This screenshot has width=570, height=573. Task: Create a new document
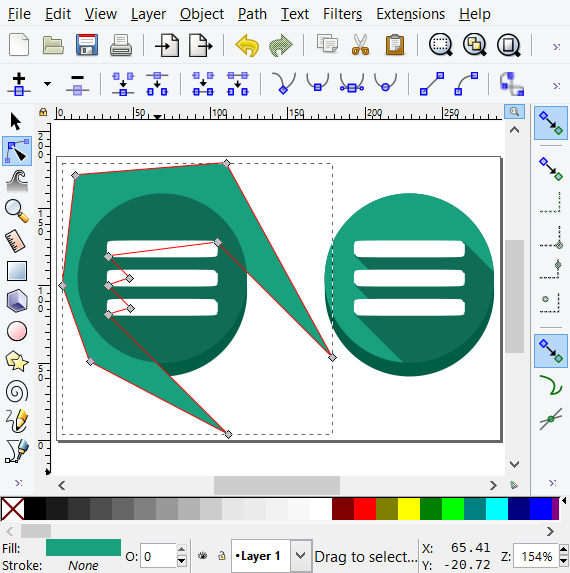[x=19, y=45]
